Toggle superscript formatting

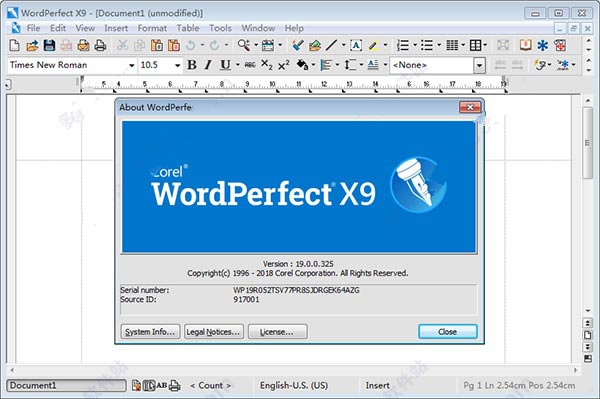coord(284,65)
